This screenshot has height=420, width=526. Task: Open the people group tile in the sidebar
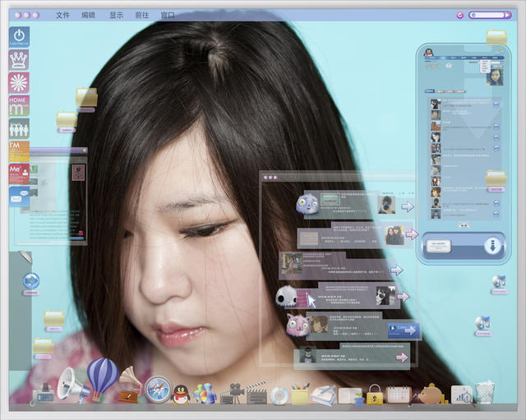pos(19,128)
